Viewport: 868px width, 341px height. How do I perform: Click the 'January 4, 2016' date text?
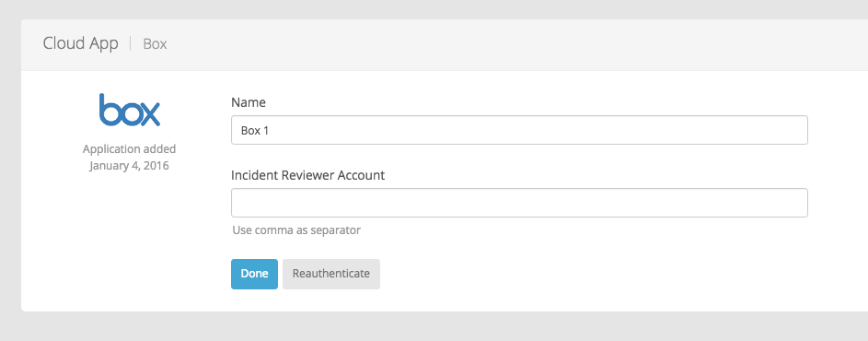pyautogui.click(x=129, y=166)
